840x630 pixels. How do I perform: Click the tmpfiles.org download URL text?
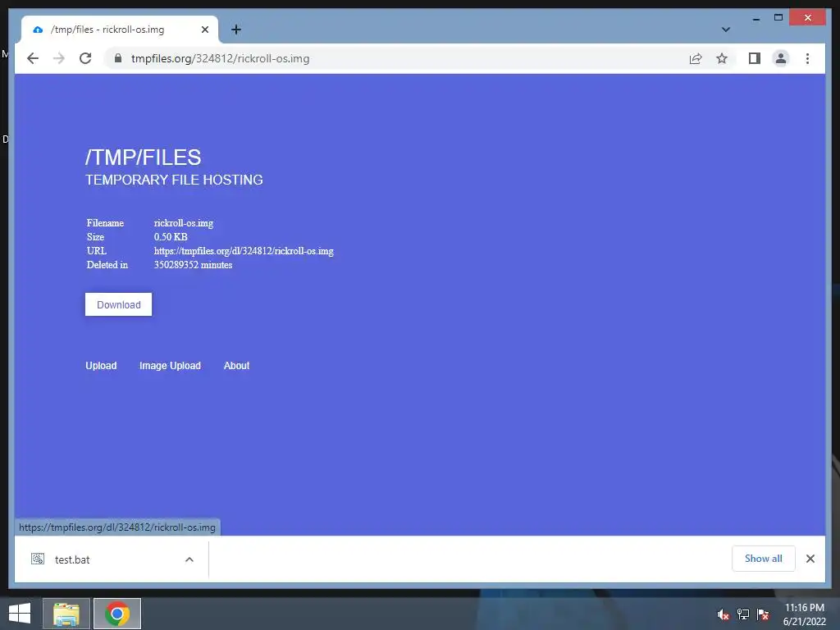(x=244, y=251)
